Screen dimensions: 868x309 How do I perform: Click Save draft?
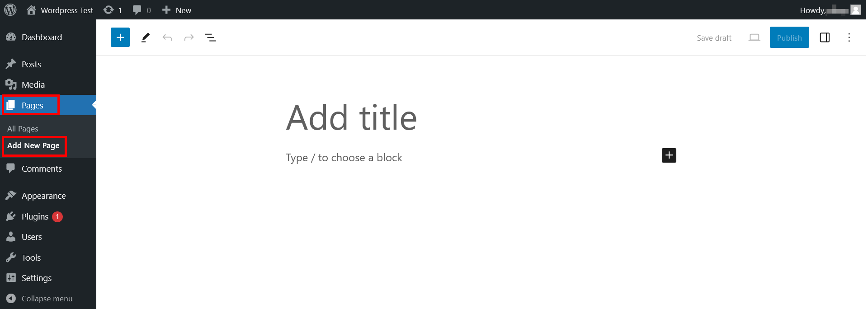714,38
